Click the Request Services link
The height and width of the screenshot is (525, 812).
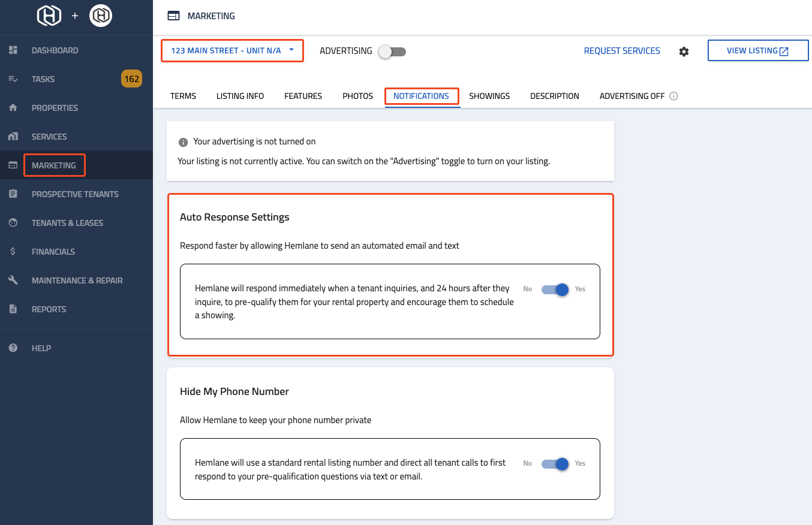pos(622,51)
